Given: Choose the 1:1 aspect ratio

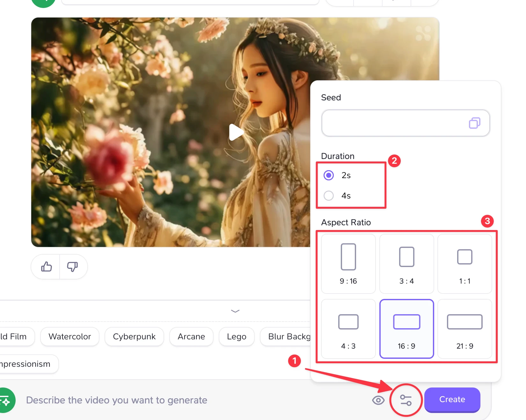Looking at the screenshot, I should (465, 264).
